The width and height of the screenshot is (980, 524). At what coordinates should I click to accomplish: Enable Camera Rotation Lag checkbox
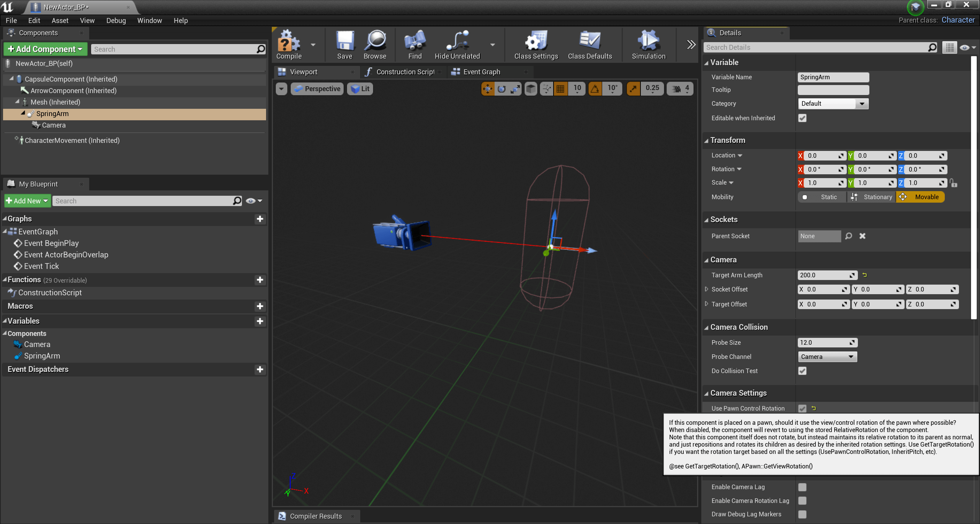coord(802,501)
